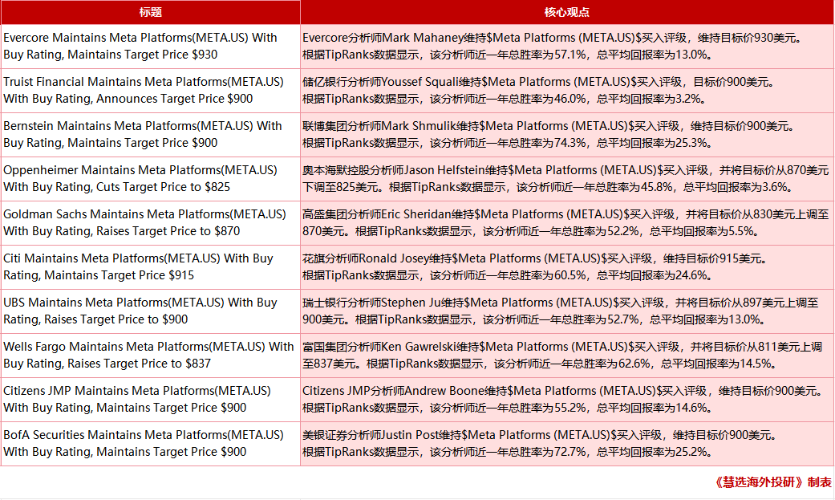Select the Goldman Sachs Raises Target $870 cell
The image size is (835, 500).
tap(151, 223)
